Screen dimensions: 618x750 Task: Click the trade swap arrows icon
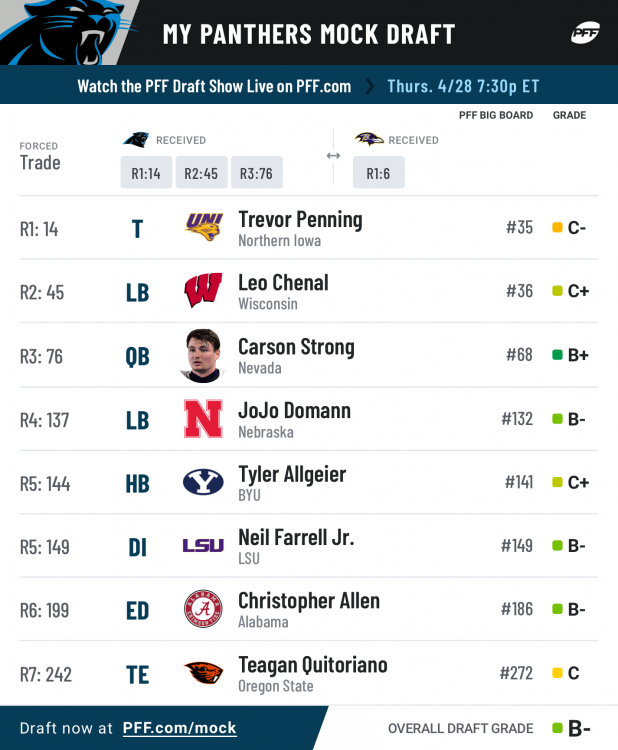click(333, 156)
